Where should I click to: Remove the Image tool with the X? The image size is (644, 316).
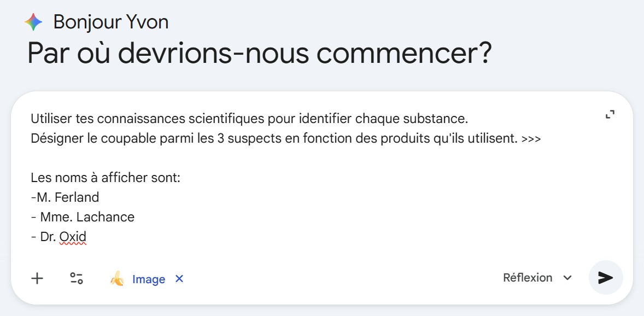tap(179, 279)
